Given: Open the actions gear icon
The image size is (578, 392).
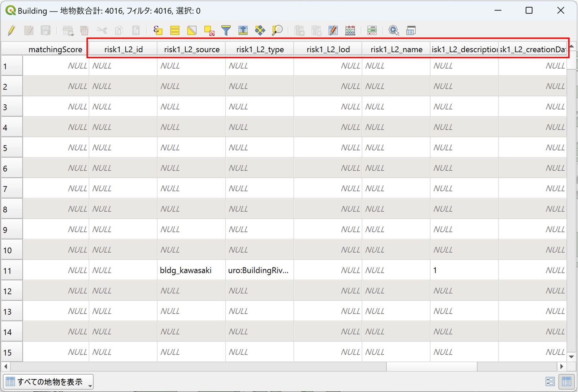Looking at the screenshot, I should tap(394, 30).
